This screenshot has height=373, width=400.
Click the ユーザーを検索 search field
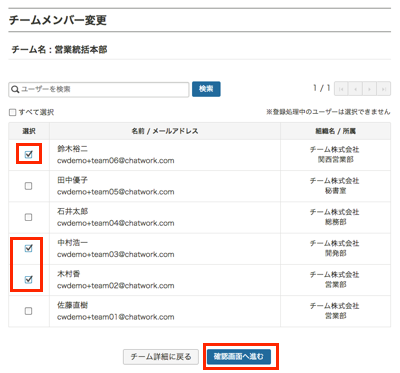point(99,89)
